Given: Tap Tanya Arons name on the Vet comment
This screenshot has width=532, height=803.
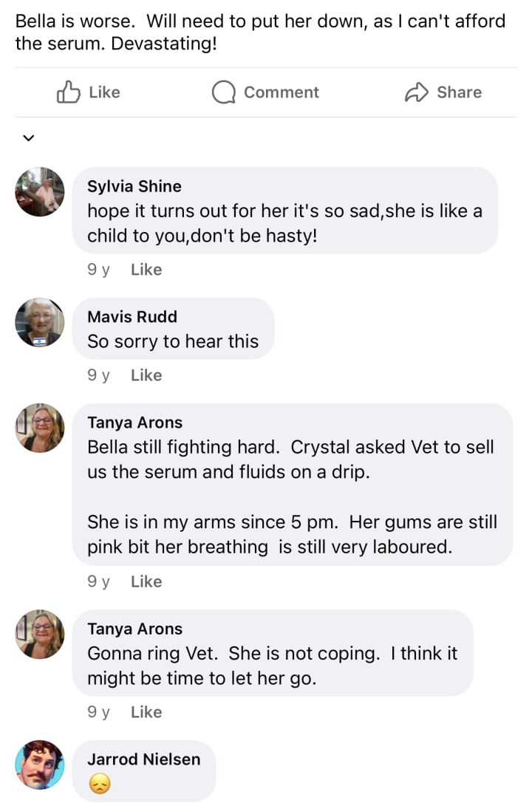Looking at the screenshot, I should (134, 629).
